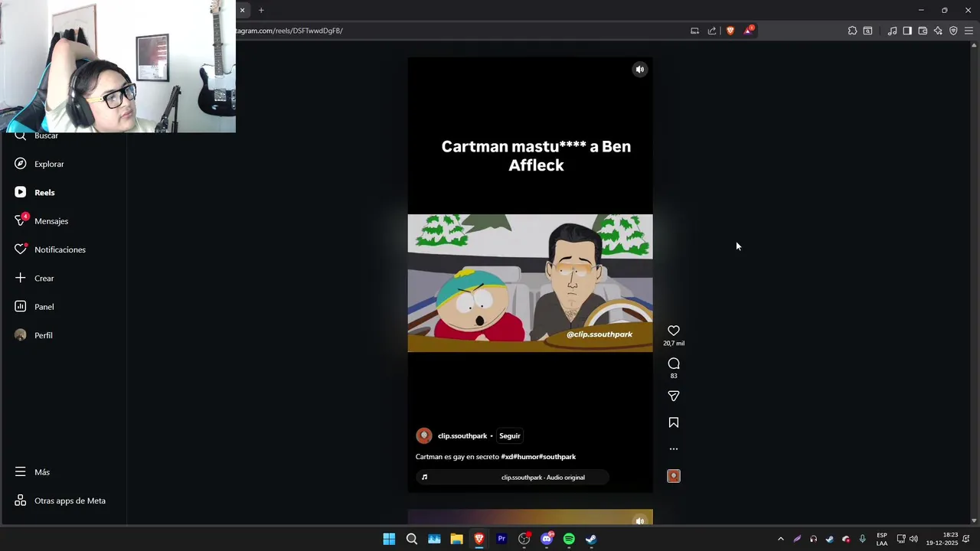Open the #xd hashtag link
Screen dimensions: 980x551
coord(507,457)
